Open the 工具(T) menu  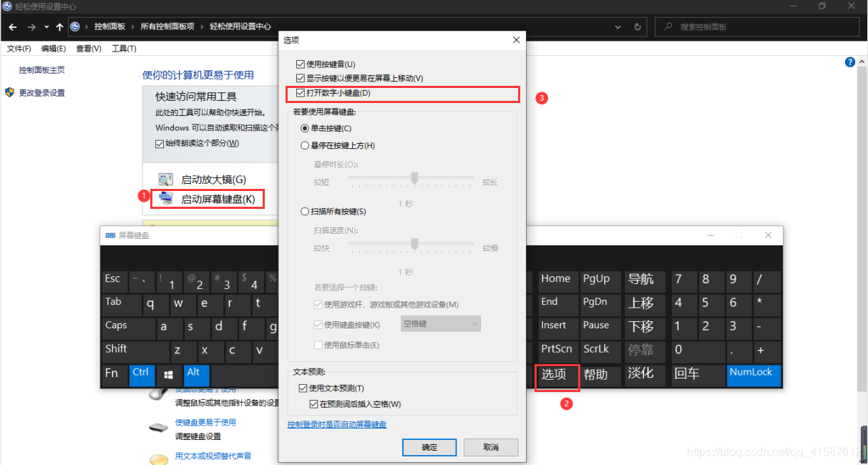124,49
